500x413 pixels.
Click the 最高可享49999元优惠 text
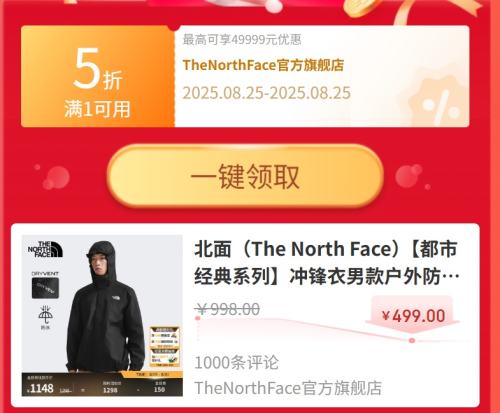(242, 40)
